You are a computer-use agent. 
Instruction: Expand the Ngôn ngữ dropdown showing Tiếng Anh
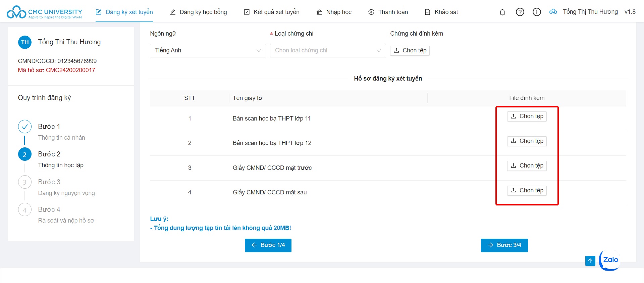click(208, 51)
